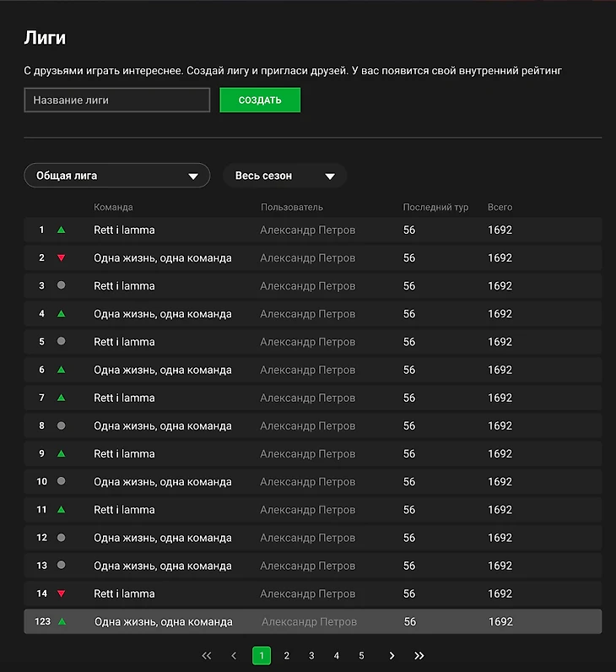Expand the Весь сезон period dropdown
Screen dimensions: 616x672
[284, 176]
